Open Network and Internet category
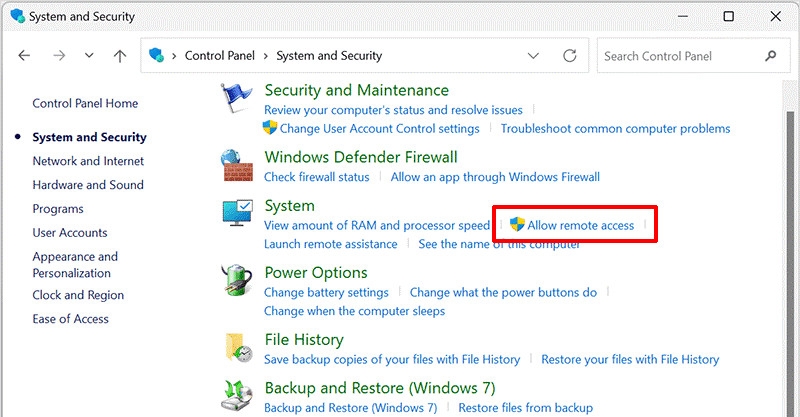The height and width of the screenshot is (417, 800). (88, 161)
